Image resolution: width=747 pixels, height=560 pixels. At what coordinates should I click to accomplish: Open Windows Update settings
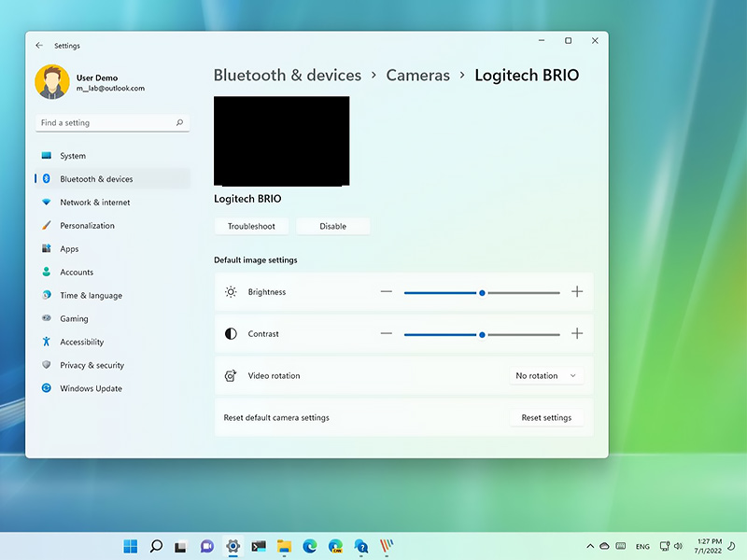point(112,388)
